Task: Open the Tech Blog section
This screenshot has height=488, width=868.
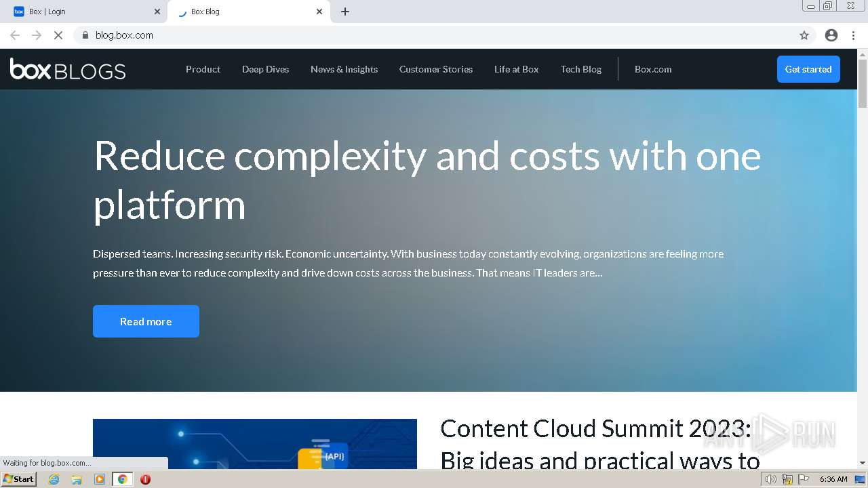Action: 581,69
